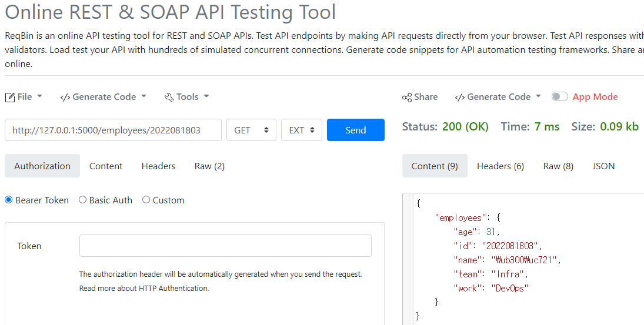The image size is (644, 325).
Task: Click the "employees" key in response
Action: (x=459, y=217)
